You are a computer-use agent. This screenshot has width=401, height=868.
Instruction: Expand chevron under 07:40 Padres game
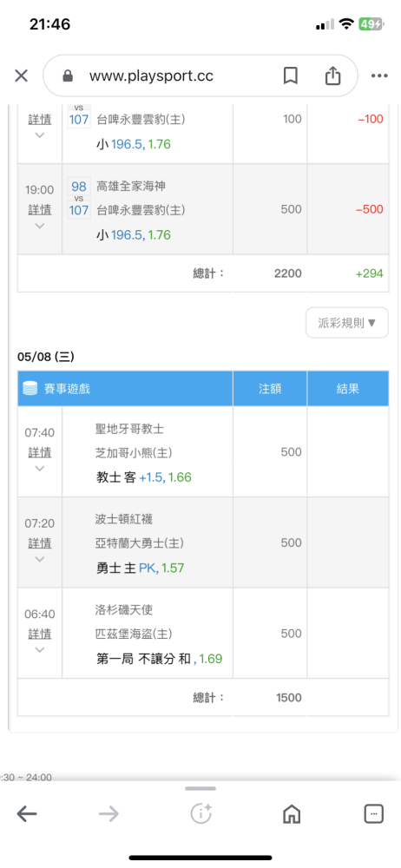(39, 469)
